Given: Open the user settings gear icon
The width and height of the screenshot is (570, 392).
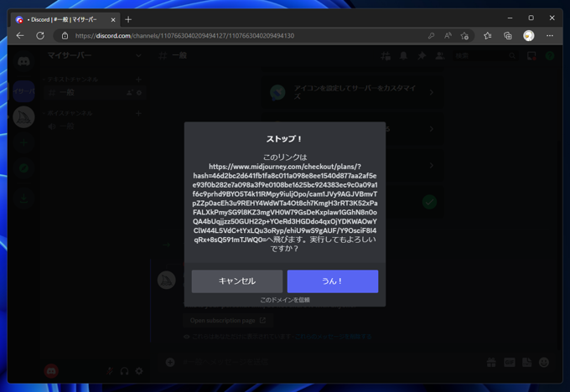Looking at the screenshot, I should point(139,371).
